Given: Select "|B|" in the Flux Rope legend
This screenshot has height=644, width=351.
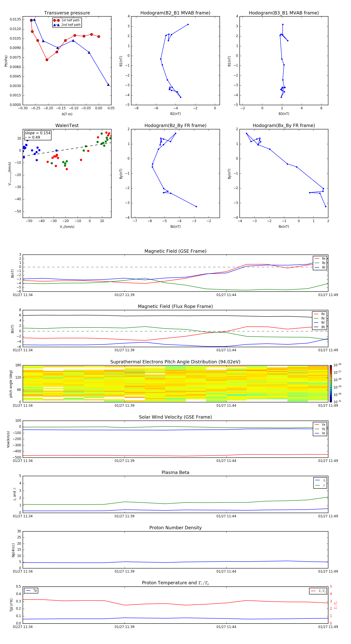Looking at the screenshot, I should (x=320, y=327).
